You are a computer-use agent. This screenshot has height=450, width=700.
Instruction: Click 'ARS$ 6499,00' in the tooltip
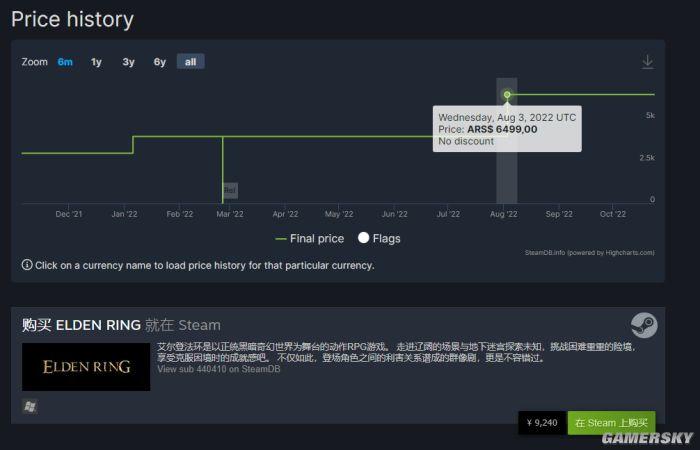coord(502,129)
